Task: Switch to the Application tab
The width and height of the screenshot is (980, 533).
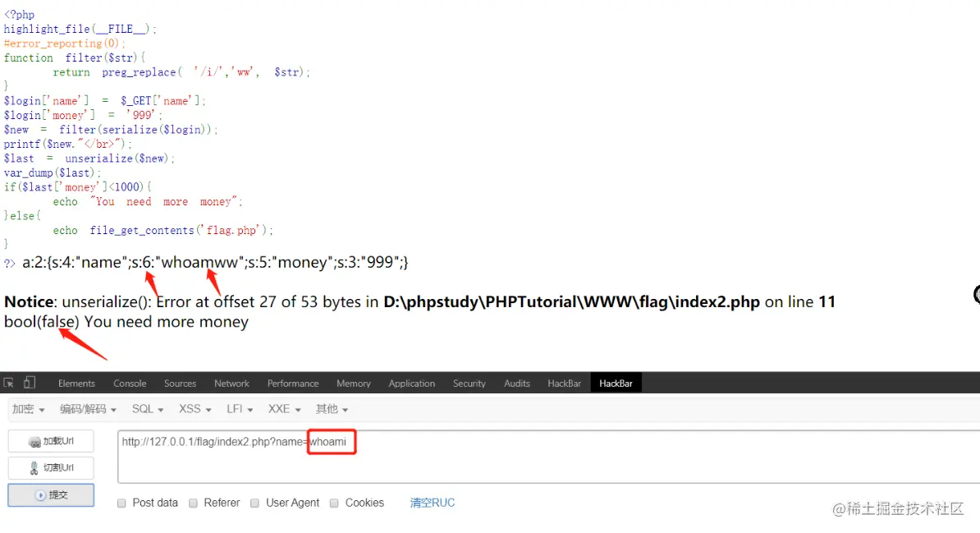Action: point(411,384)
